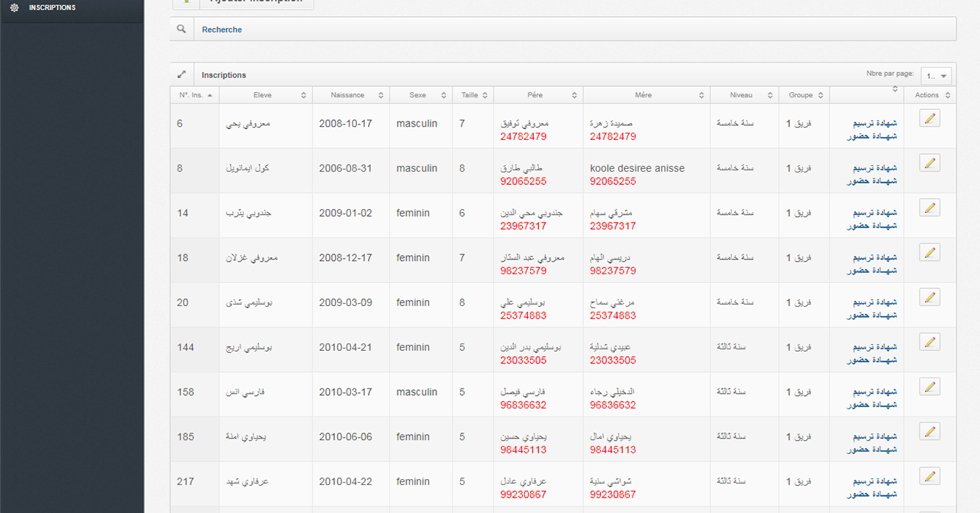Viewport: 980px width, 513px height.
Task: Click the pencil icon in row 158
Action: [930, 387]
